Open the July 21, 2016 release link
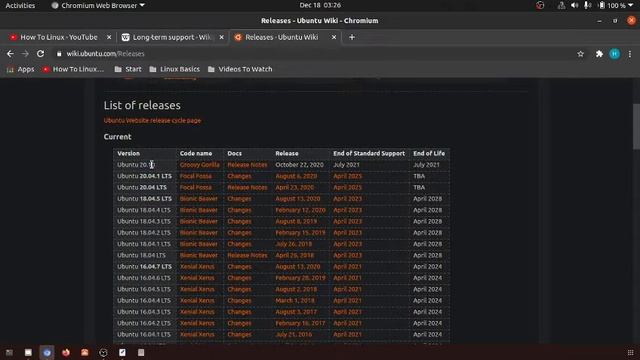The image size is (640, 360). [293, 334]
